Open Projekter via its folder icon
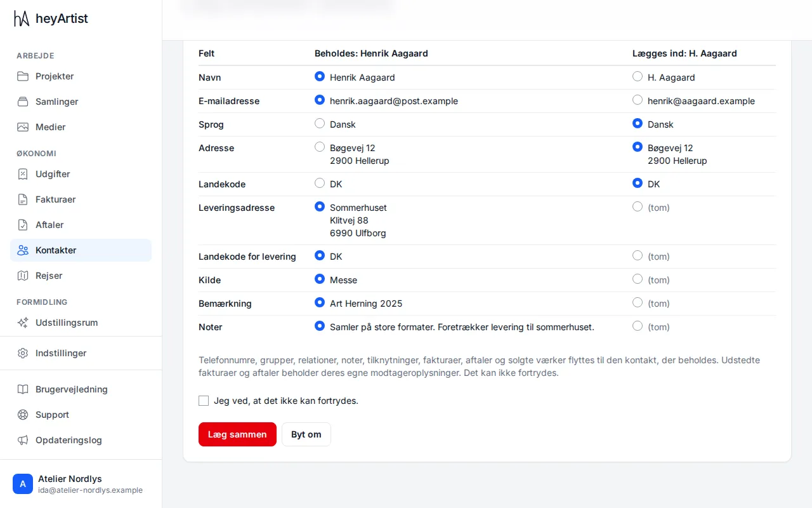Image resolution: width=812 pixels, height=508 pixels. 23,76
